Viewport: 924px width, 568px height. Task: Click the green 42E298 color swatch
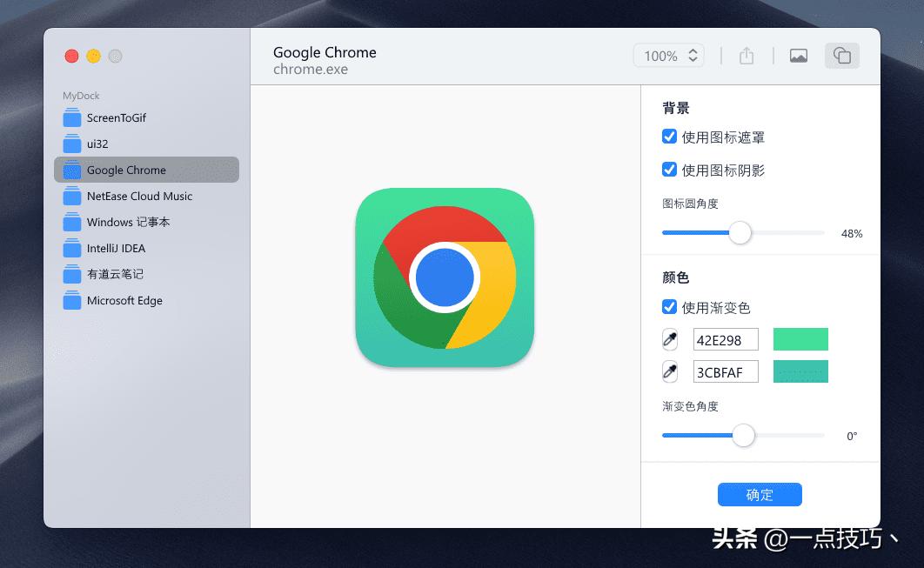(800, 339)
